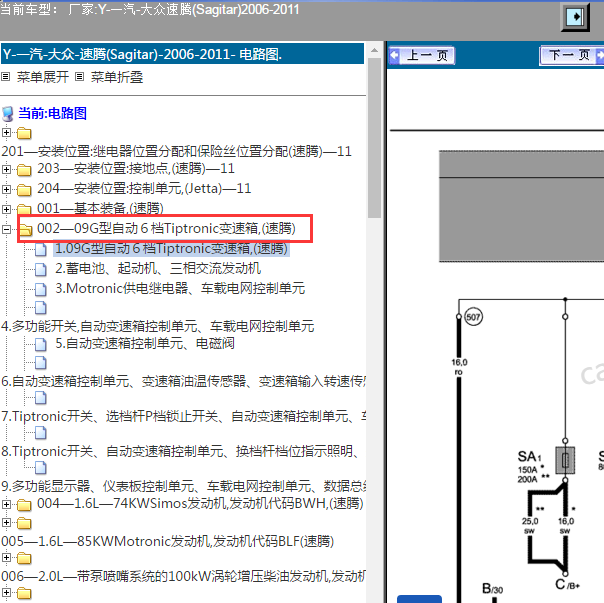Open 5.自动变速箱控制单元、电磁阀 page
The height and width of the screenshot is (603, 604).
click(145, 343)
